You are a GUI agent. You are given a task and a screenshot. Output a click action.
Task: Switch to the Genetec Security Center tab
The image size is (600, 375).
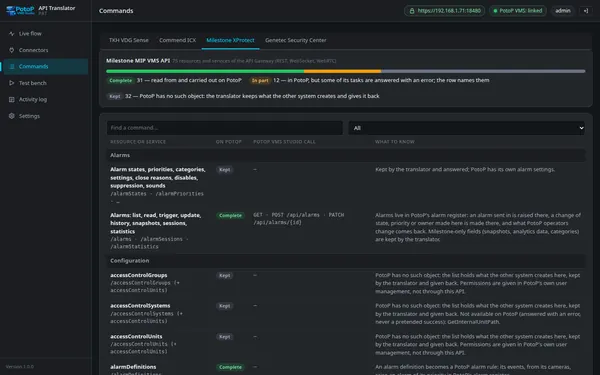(x=295, y=40)
